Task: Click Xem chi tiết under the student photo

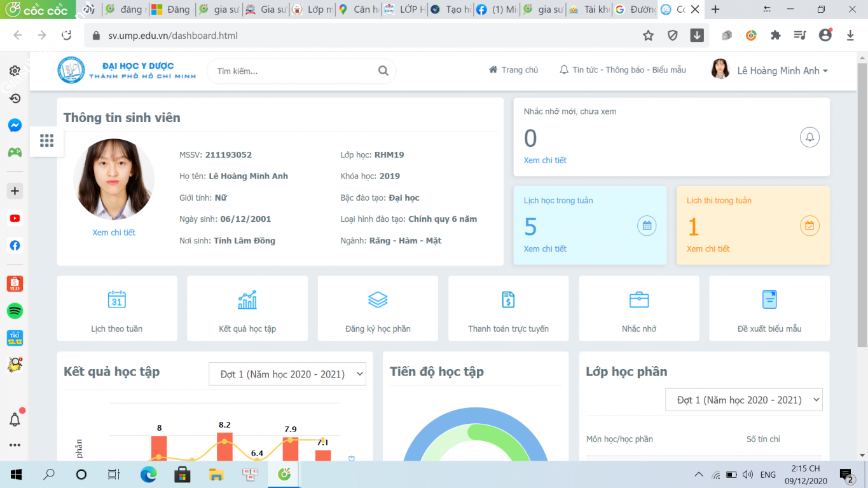Action: 114,233
